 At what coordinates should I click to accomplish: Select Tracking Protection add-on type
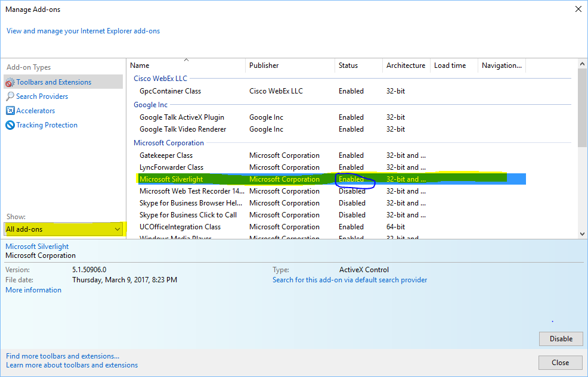tap(47, 125)
